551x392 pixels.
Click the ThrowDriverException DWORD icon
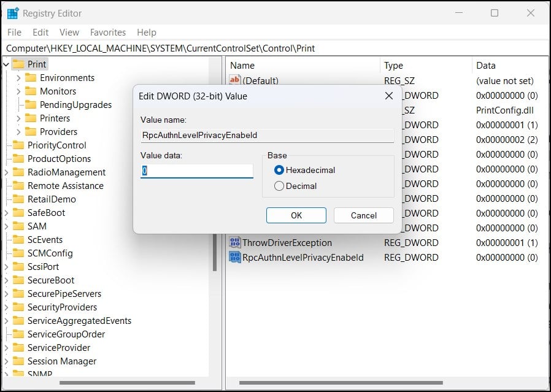tap(235, 242)
